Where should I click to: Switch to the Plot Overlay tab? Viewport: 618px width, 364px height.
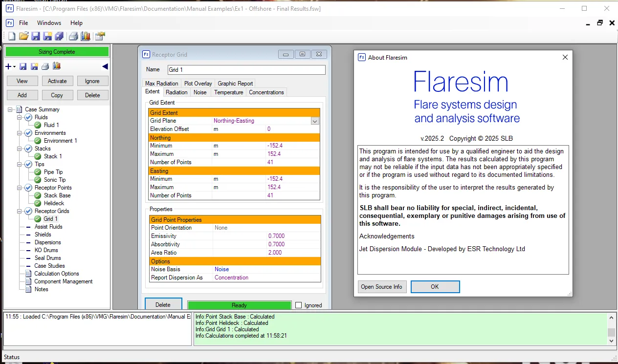click(x=198, y=84)
